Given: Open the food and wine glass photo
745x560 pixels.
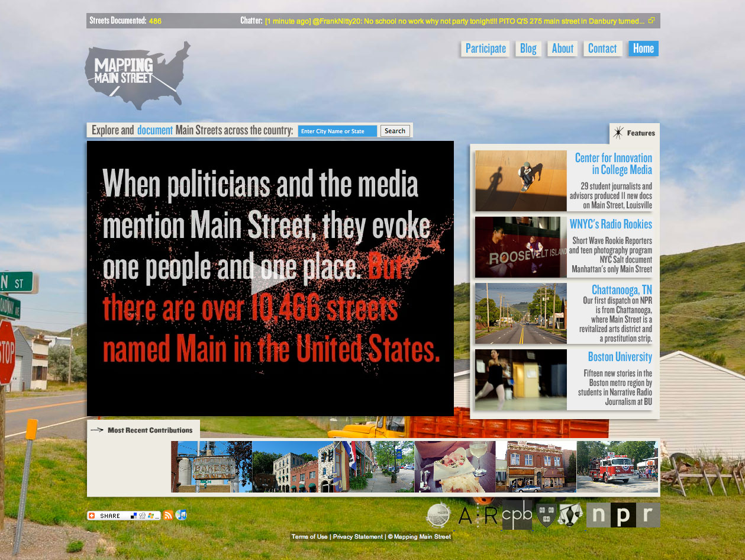Looking at the screenshot, I should pyautogui.click(x=455, y=466).
